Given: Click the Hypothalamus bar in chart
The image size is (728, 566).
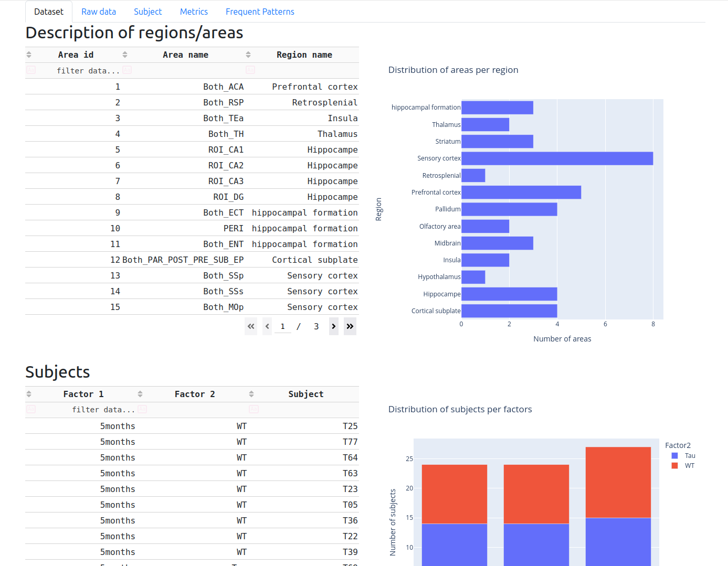Looking at the screenshot, I should click(x=473, y=277).
